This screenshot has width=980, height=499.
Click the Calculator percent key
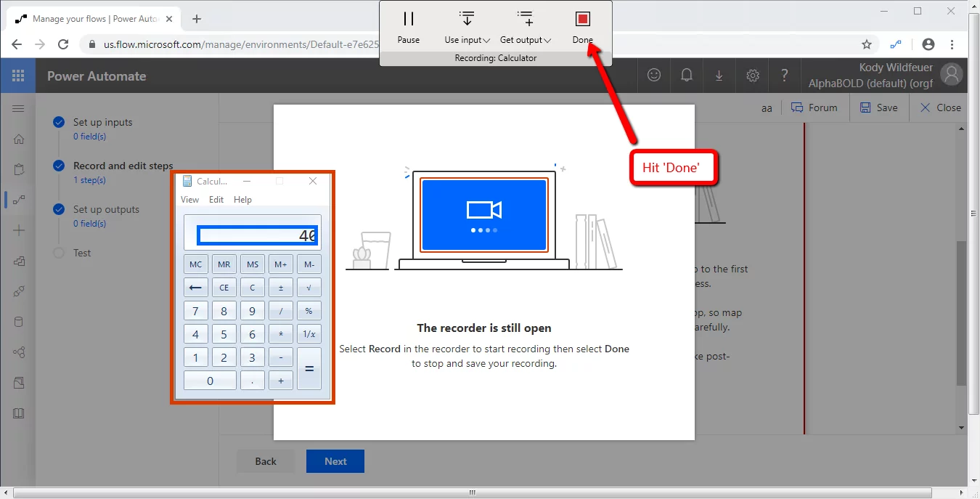pyautogui.click(x=309, y=311)
